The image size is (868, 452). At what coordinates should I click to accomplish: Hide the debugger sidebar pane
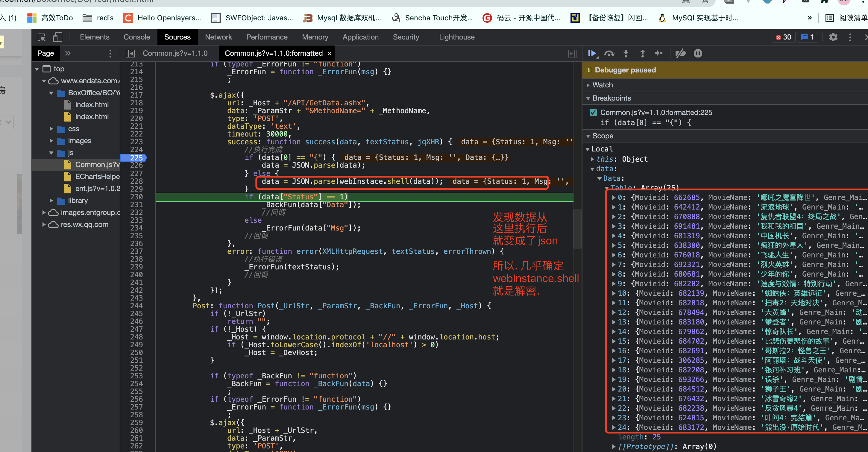[x=573, y=53]
